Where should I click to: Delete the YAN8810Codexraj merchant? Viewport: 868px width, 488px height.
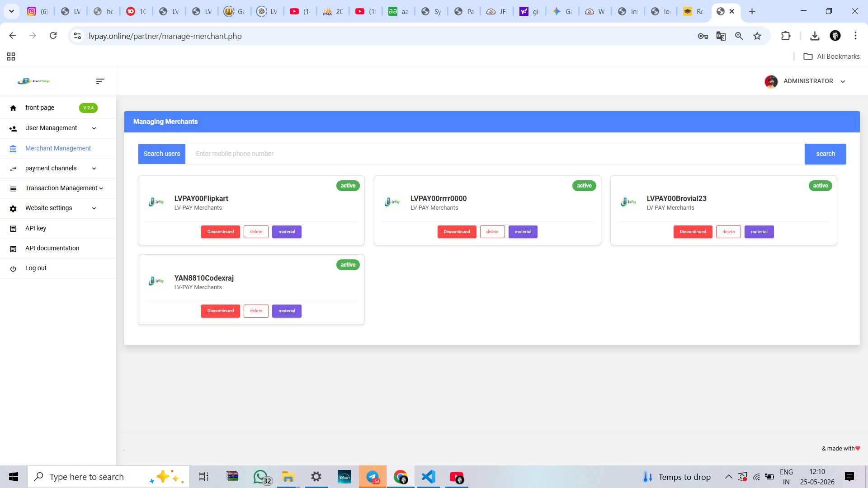pos(256,311)
